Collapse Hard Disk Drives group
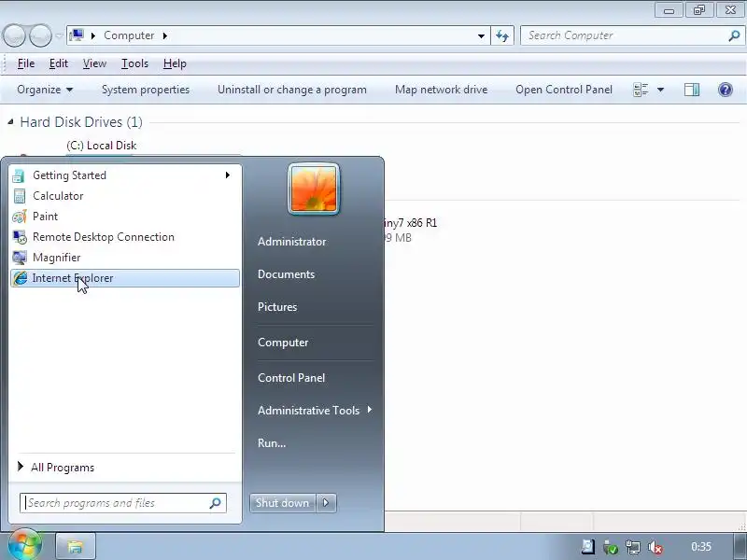 (10, 122)
